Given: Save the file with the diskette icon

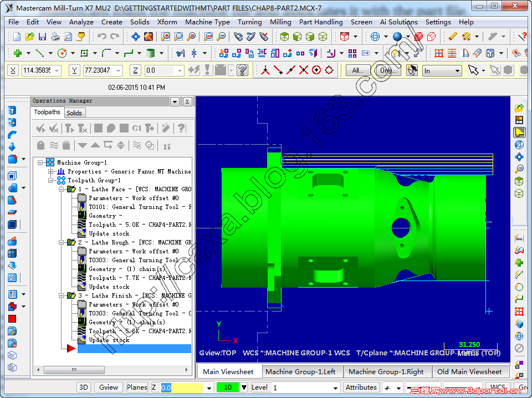Looking at the screenshot, I should [x=43, y=36].
